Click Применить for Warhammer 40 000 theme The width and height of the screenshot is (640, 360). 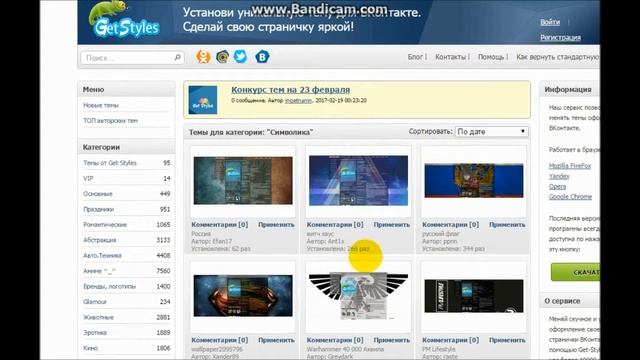(x=391, y=340)
